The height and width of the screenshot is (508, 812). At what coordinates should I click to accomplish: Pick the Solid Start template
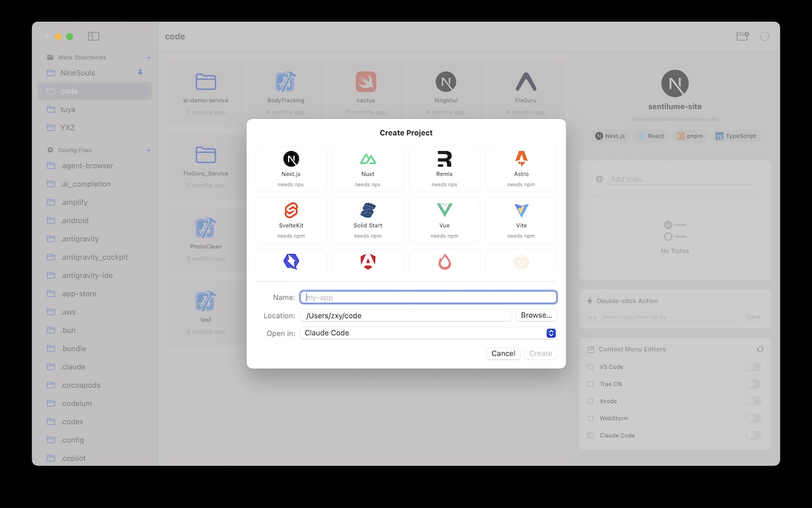pos(368,220)
